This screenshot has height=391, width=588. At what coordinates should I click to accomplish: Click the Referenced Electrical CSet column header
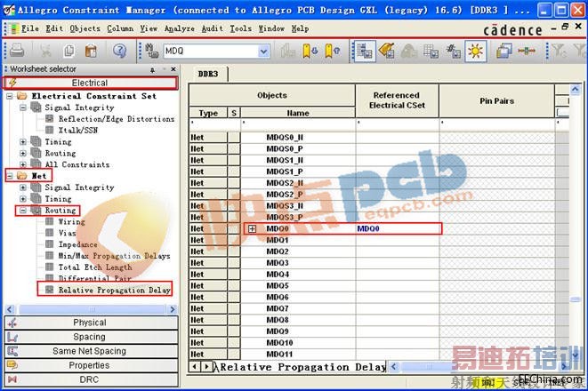coord(397,100)
